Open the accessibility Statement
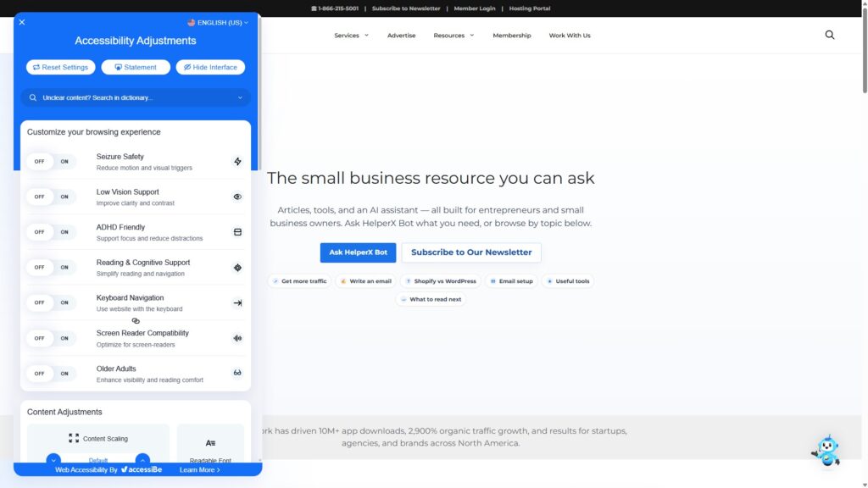 136,67
